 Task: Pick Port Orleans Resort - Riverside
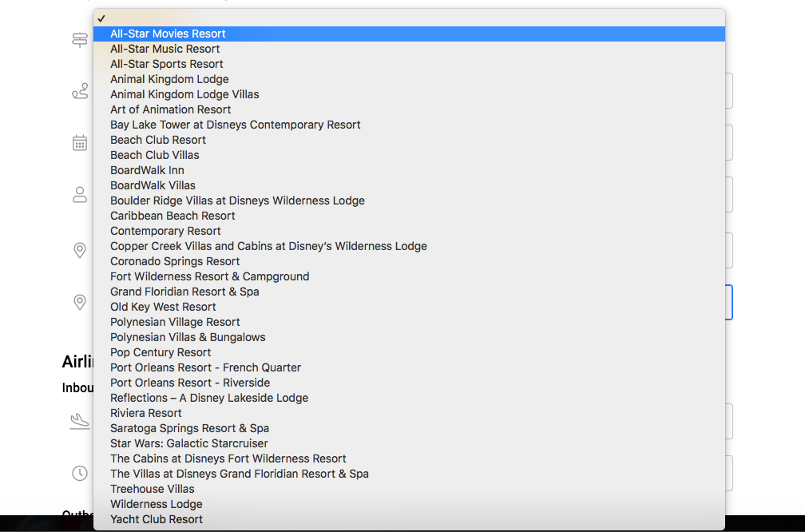click(x=190, y=383)
